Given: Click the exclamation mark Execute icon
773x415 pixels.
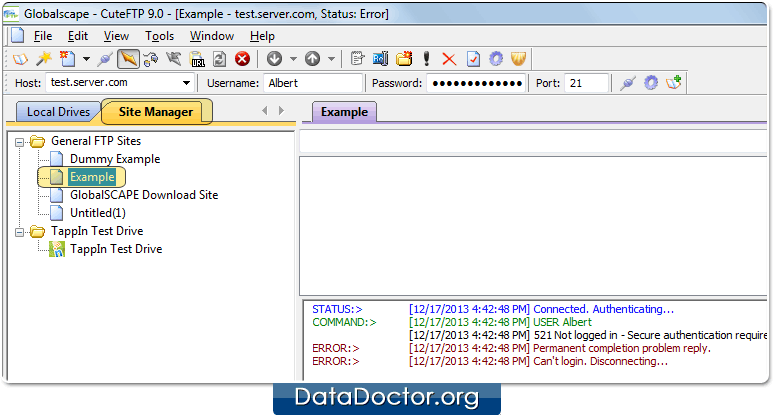Looking at the screenshot, I should [426, 59].
